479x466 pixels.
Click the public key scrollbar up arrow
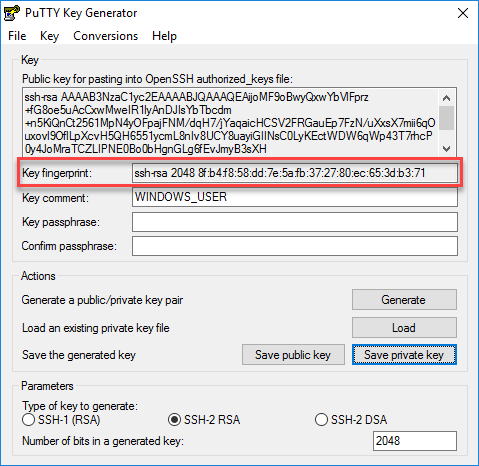coord(446,98)
